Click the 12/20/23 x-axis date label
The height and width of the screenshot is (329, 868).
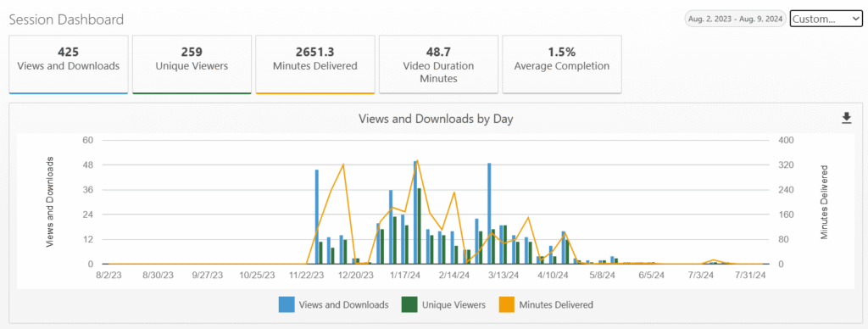click(356, 275)
